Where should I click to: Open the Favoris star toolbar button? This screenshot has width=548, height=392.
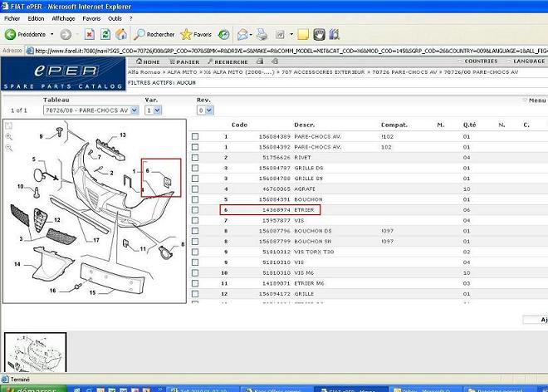click(x=197, y=34)
